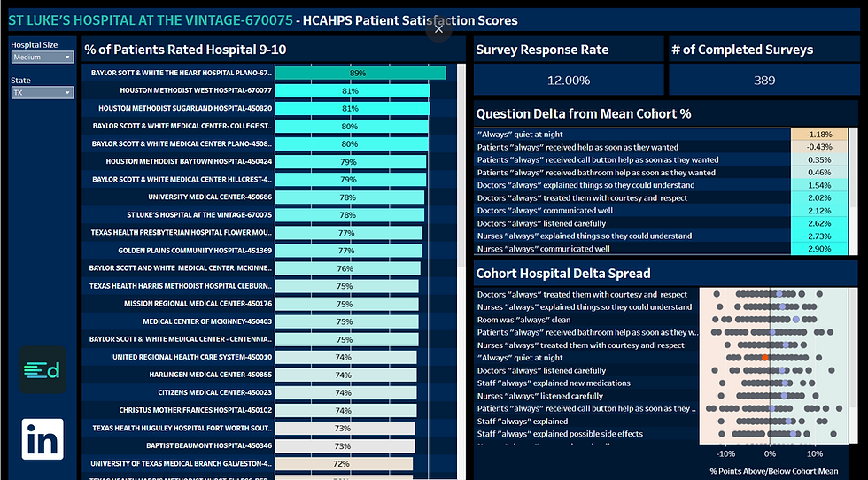The width and height of the screenshot is (868, 480).
Task: Select the -1.18% quiet at night delta cell
Action: pyautogui.click(x=819, y=135)
